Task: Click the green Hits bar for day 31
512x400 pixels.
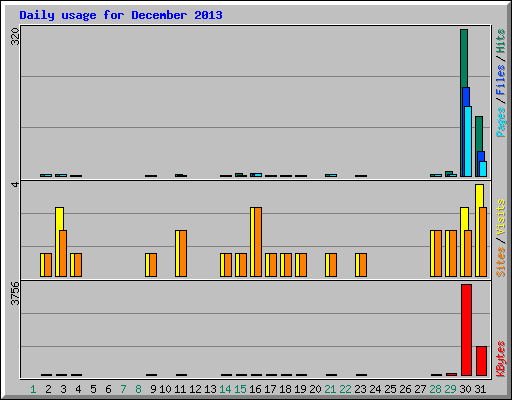Action: pos(478,146)
